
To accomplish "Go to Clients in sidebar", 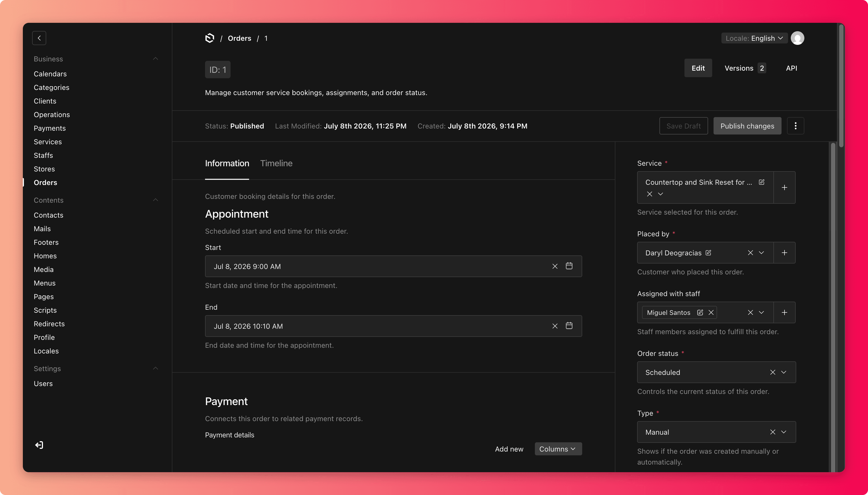I will [45, 101].
